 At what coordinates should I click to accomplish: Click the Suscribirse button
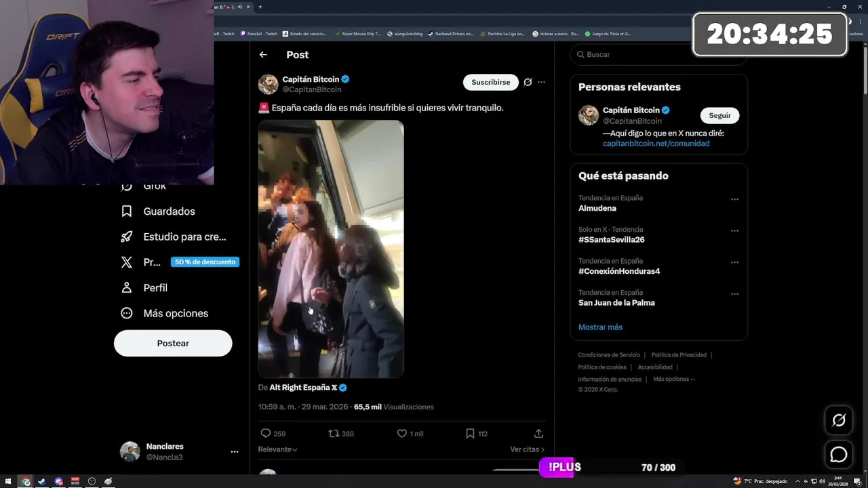(x=491, y=82)
